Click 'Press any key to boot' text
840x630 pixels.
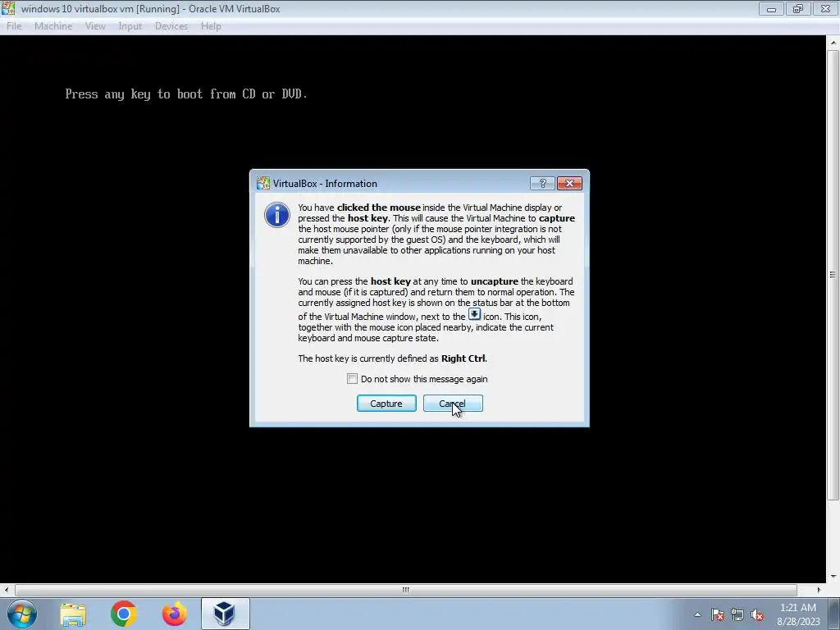(x=186, y=94)
